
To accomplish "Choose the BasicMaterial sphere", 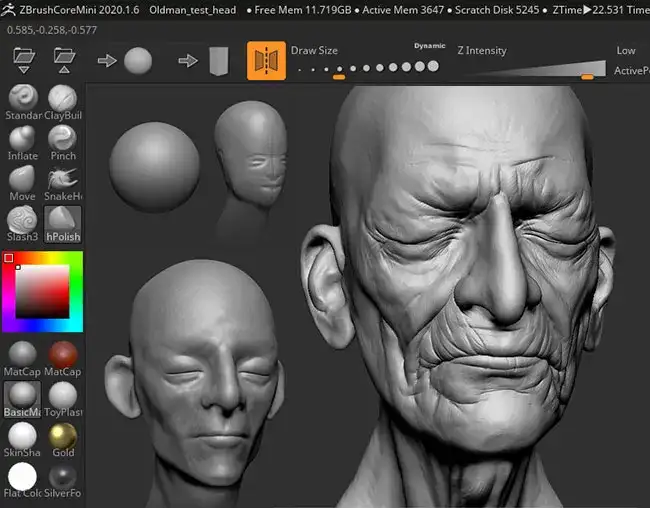I will click(x=22, y=399).
